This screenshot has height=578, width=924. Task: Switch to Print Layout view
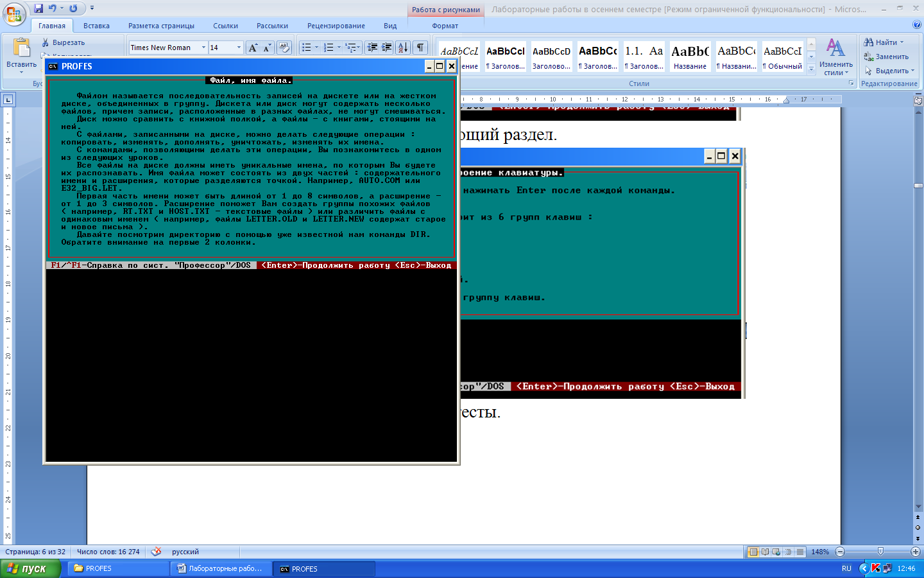[753, 552]
